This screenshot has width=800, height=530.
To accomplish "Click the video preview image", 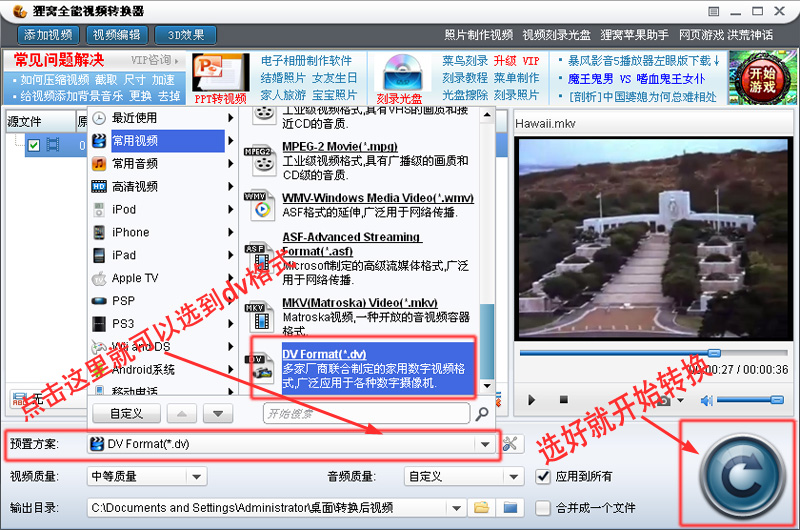I will [x=653, y=238].
